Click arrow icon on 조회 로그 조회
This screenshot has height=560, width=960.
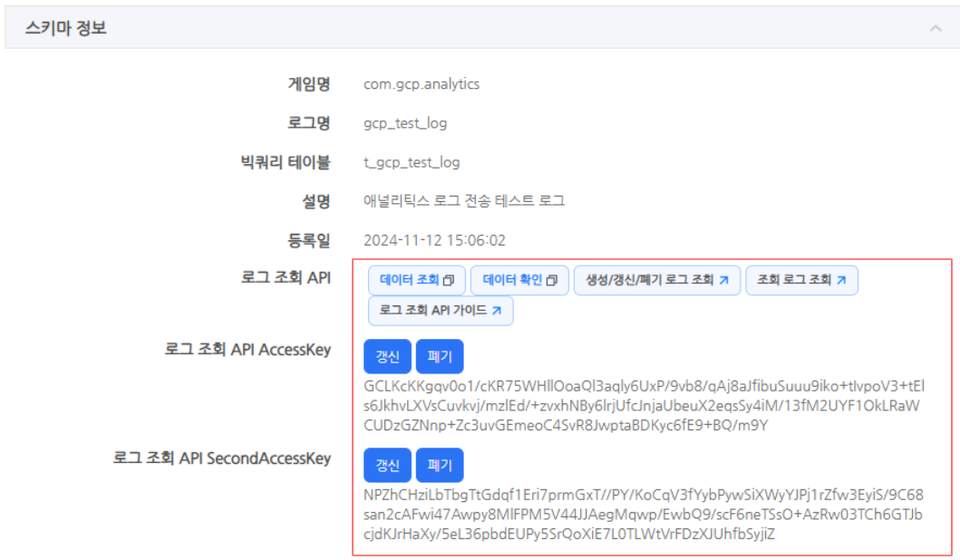841,281
